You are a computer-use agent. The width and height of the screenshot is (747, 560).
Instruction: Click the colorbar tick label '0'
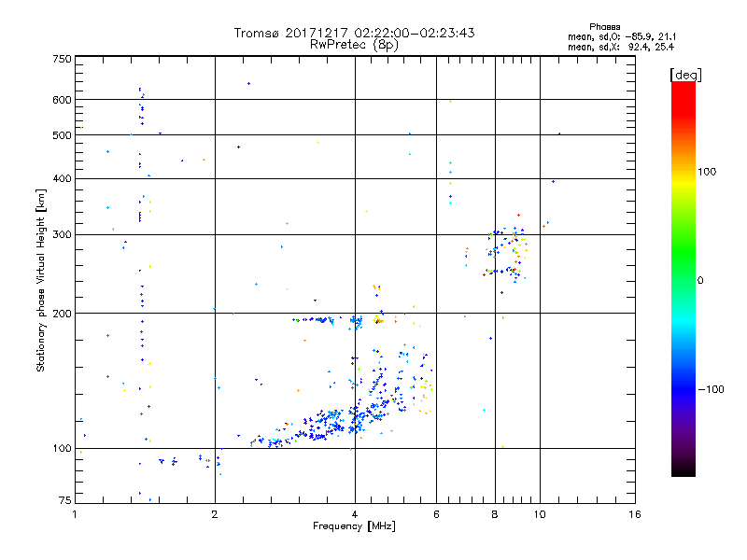700,281
